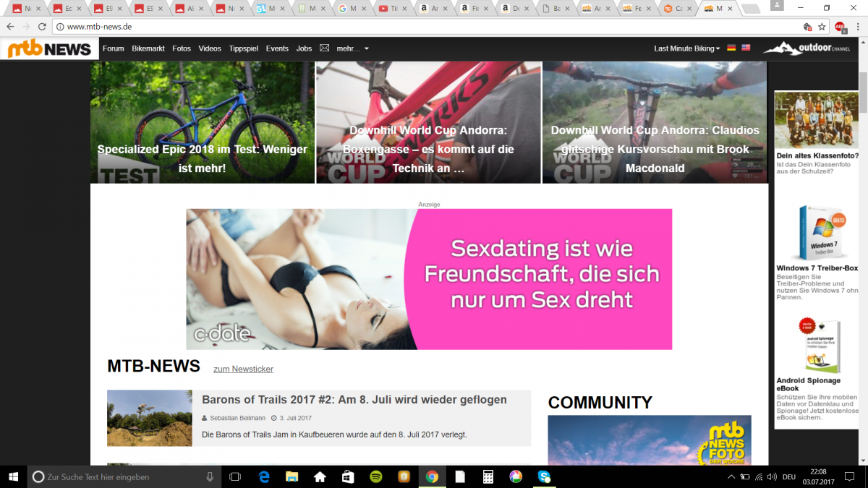Switch site language with US flag
The width and height of the screenshot is (868, 488).
(x=746, y=48)
